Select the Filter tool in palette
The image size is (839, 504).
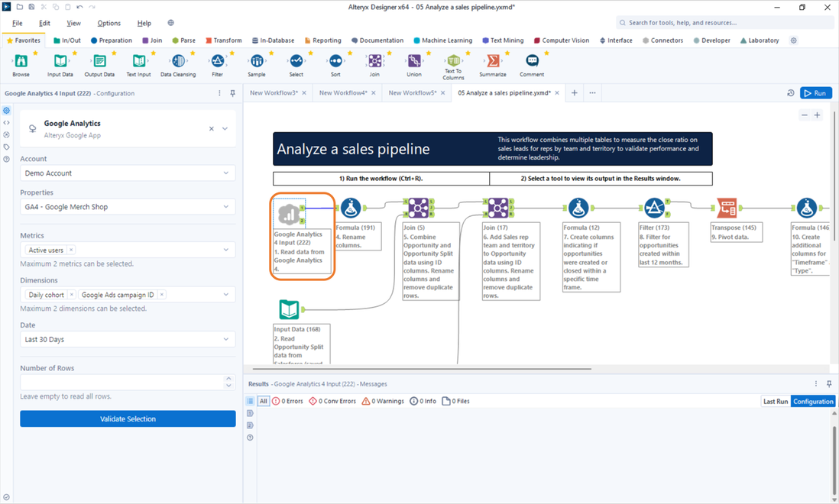pos(217,61)
